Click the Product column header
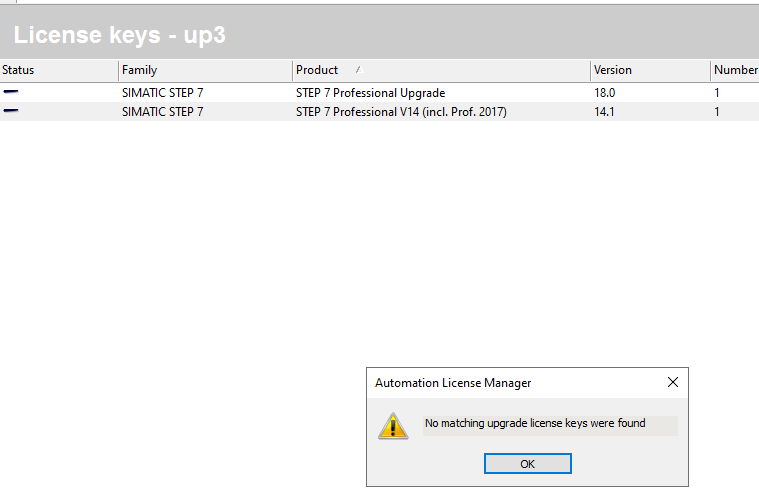Viewport: 759px width, 493px height. [x=317, y=70]
